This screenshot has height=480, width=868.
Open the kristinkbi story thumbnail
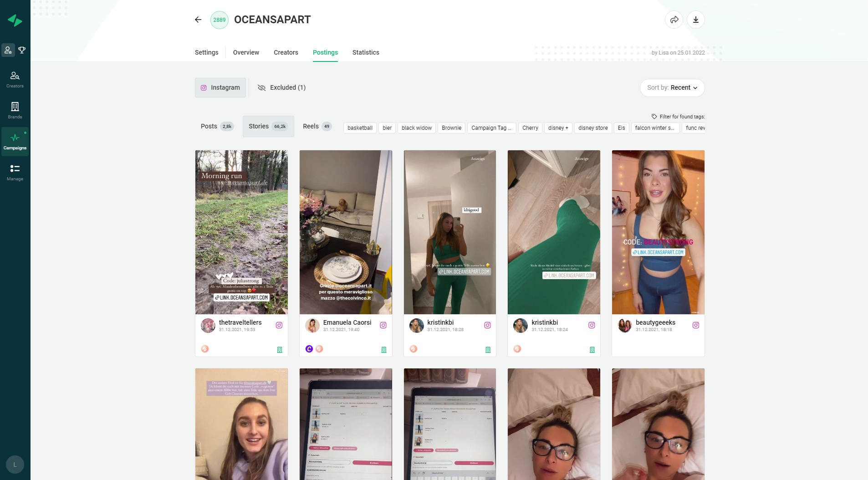pos(449,232)
